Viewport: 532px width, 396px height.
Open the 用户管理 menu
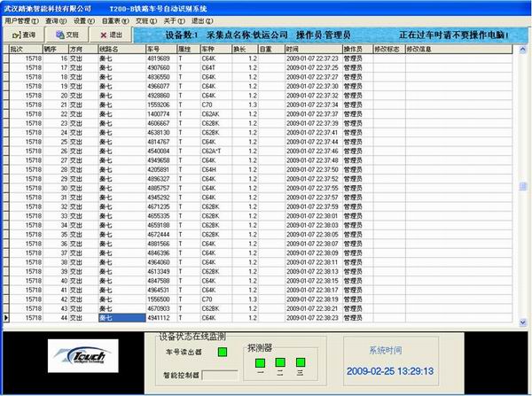coord(21,19)
